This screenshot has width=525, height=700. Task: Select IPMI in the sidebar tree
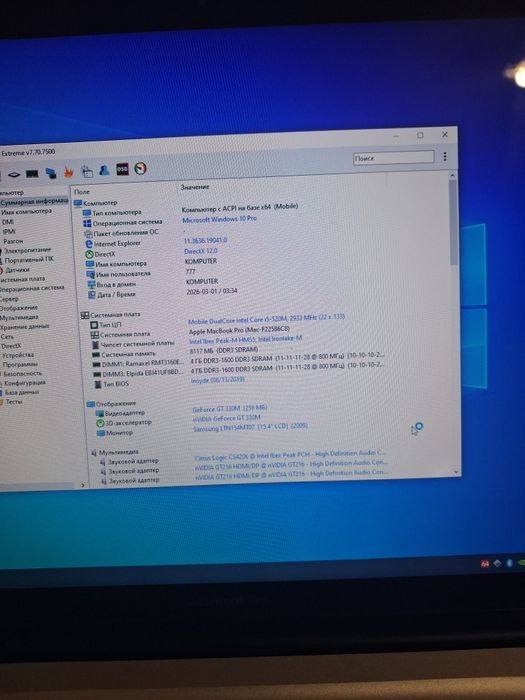tap(9, 232)
